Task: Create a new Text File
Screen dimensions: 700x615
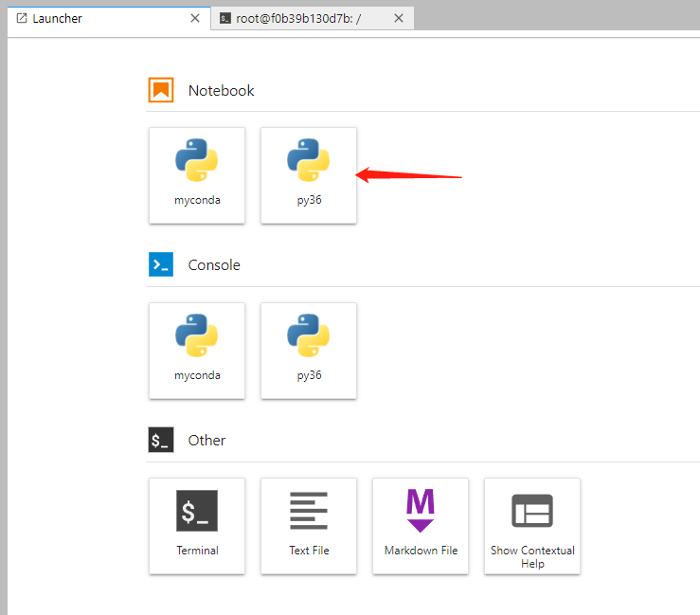Action: coord(309,526)
